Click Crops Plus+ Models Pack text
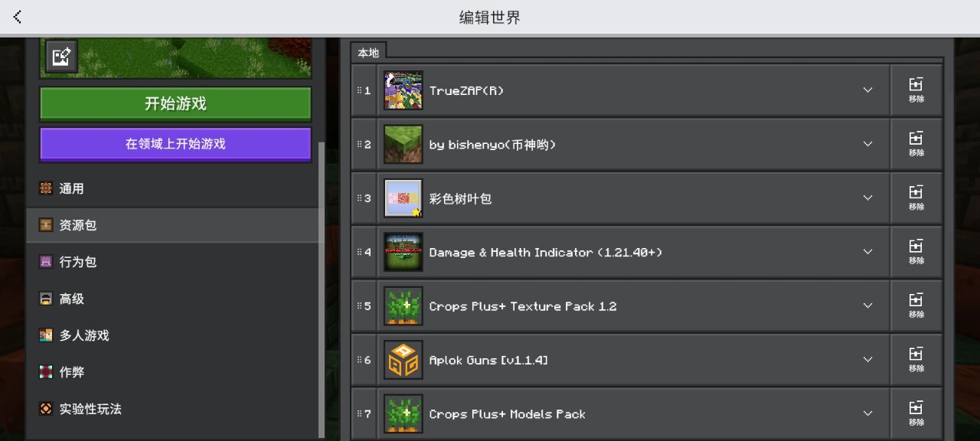980x441 pixels. coord(507,413)
